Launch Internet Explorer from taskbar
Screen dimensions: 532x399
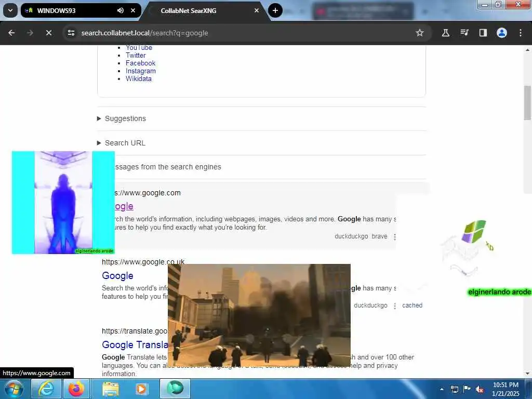(46, 389)
